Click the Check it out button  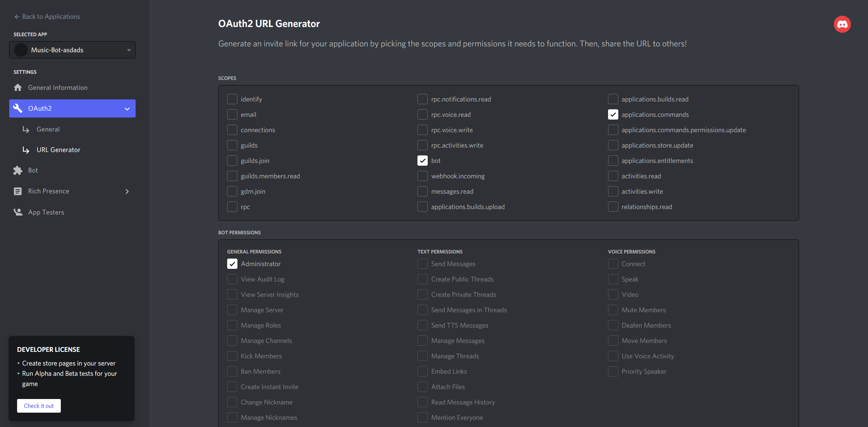39,405
